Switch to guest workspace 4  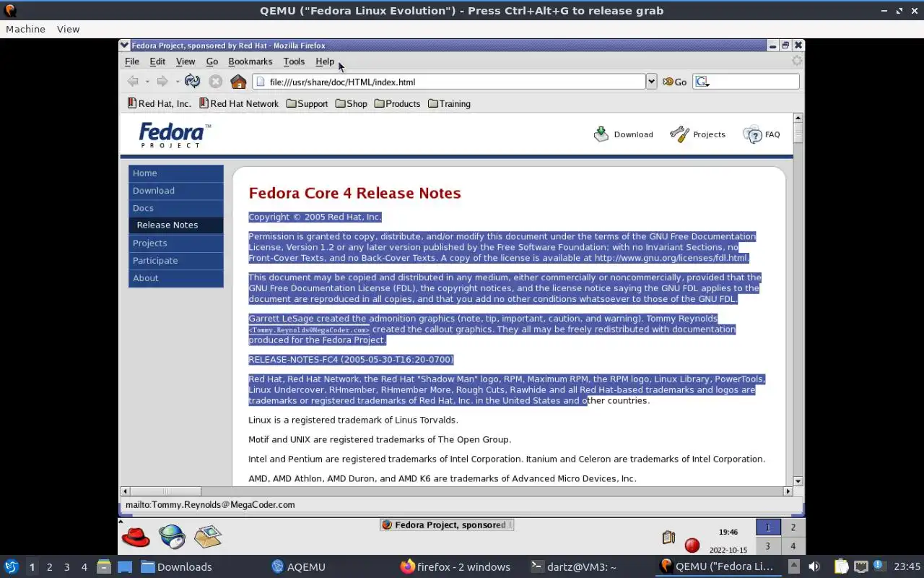(793, 546)
